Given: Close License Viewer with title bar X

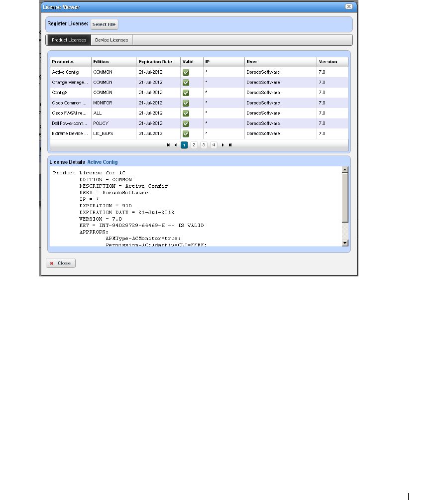Looking at the screenshot, I should pyautogui.click(x=349, y=6).
